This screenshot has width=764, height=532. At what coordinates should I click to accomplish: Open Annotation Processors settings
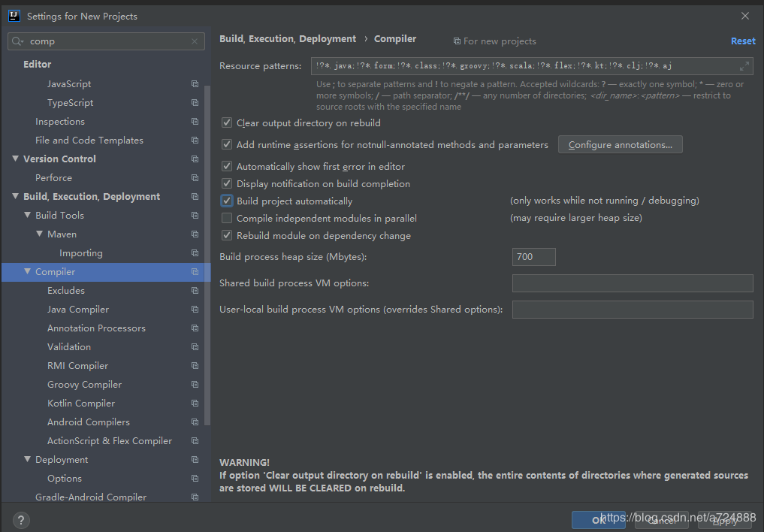pyautogui.click(x=96, y=328)
